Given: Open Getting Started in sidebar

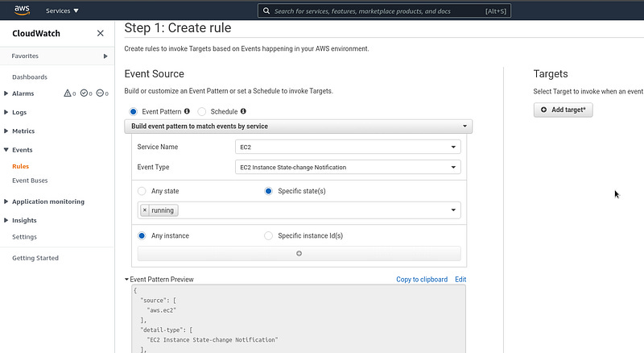Looking at the screenshot, I should coord(35,258).
